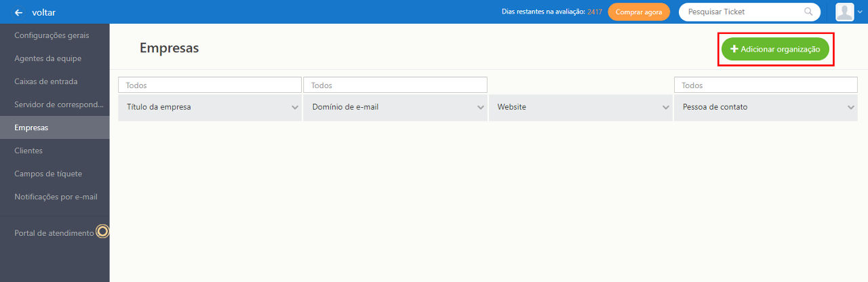Click the Adicionar organização button
This screenshot has width=868, height=282.
[775, 49]
